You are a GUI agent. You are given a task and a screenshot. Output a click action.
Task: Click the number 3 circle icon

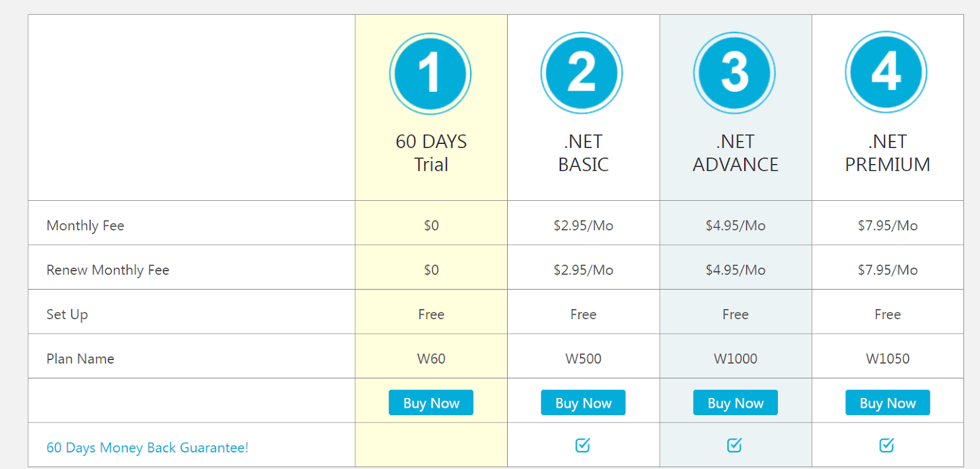tap(734, 73)
